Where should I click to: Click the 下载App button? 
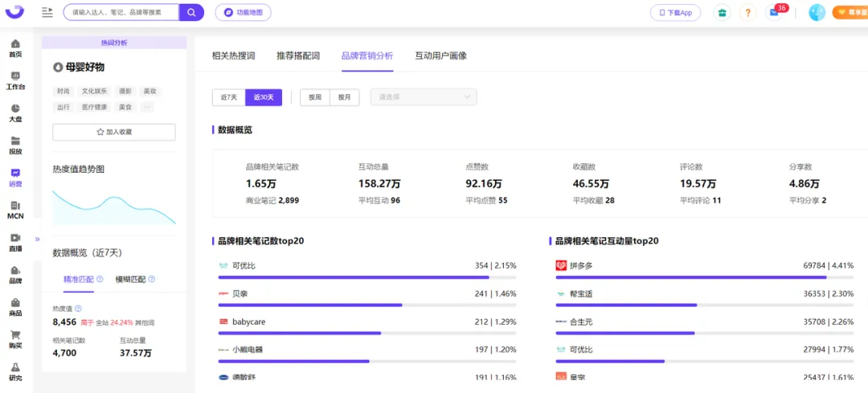[x=675, y=13]
